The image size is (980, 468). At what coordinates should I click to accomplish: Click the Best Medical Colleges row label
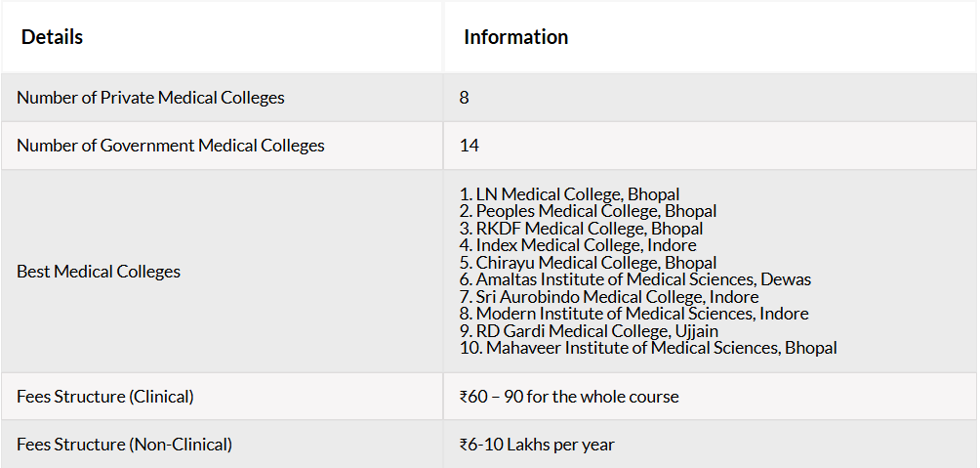pos(99,272)
